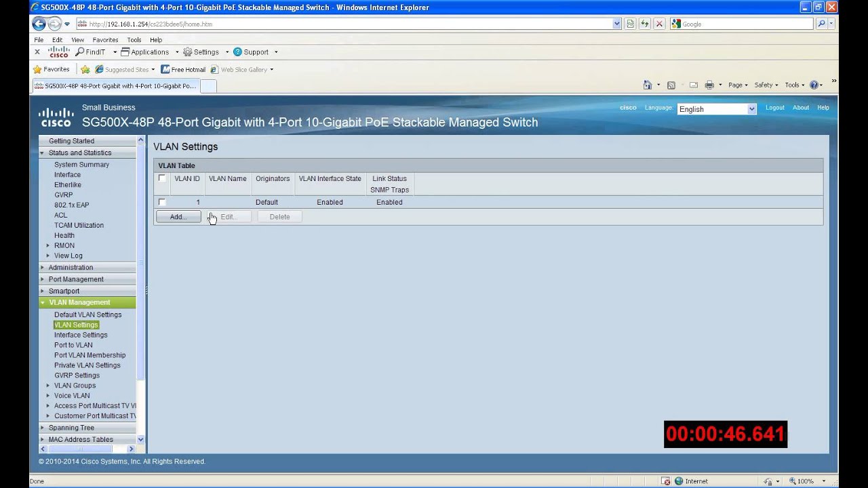Expand the View Log tree node

pyautogui.click(x=47, y=256)
